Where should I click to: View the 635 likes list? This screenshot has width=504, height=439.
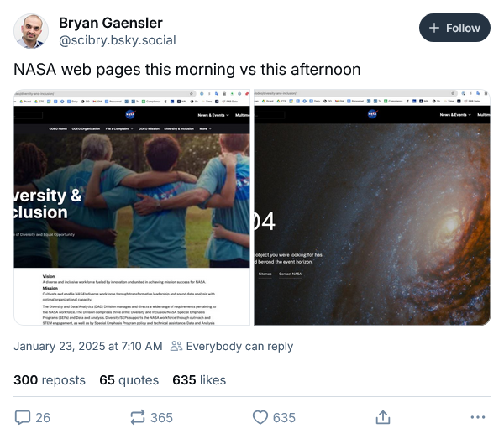[199, 380]
